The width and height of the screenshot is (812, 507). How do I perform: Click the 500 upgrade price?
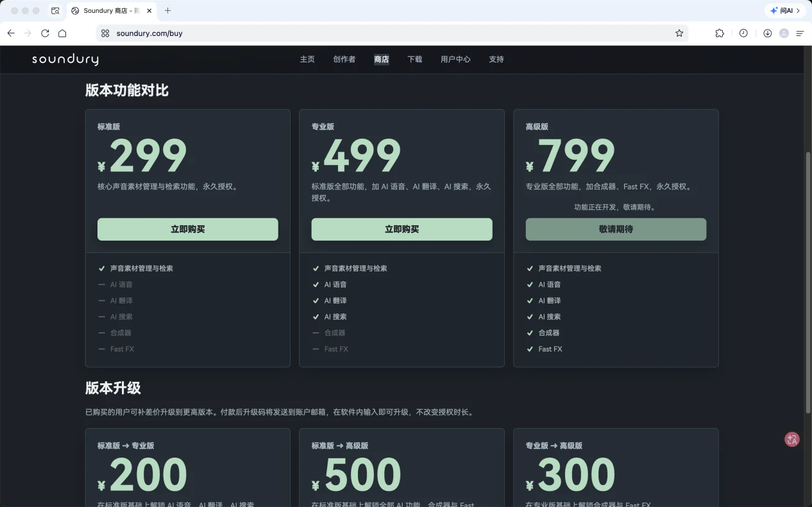click(362, 475)
